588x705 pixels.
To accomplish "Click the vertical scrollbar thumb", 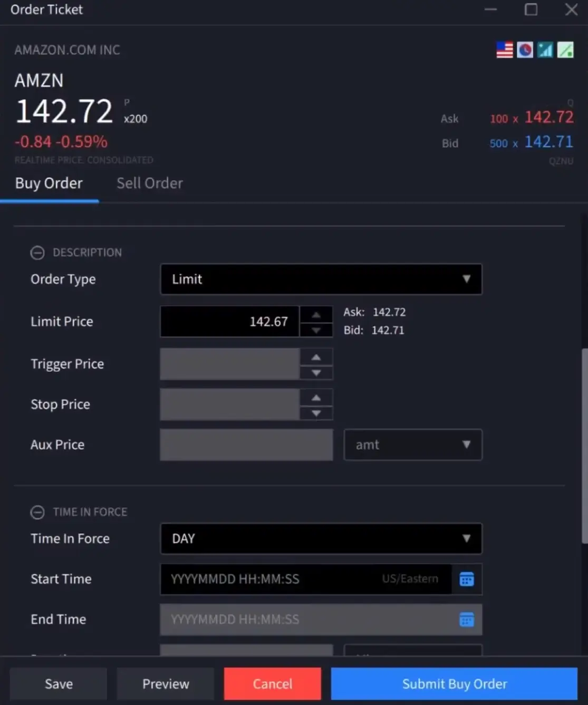I will pyautogui.click(x=584, y=446).
